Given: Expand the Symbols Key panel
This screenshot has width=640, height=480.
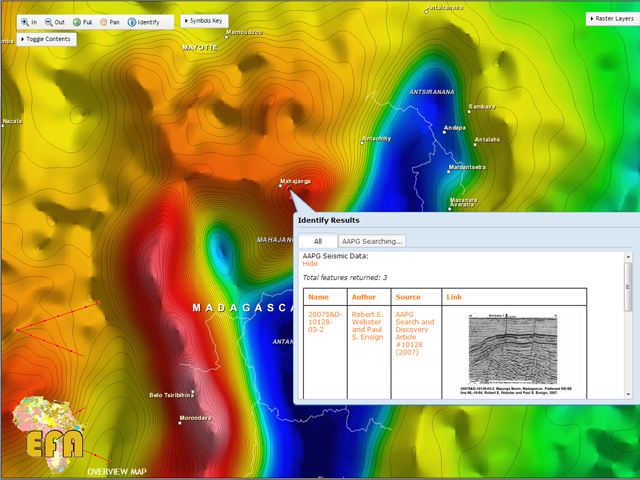Looking at the screenshot, I should coord(204,20).
